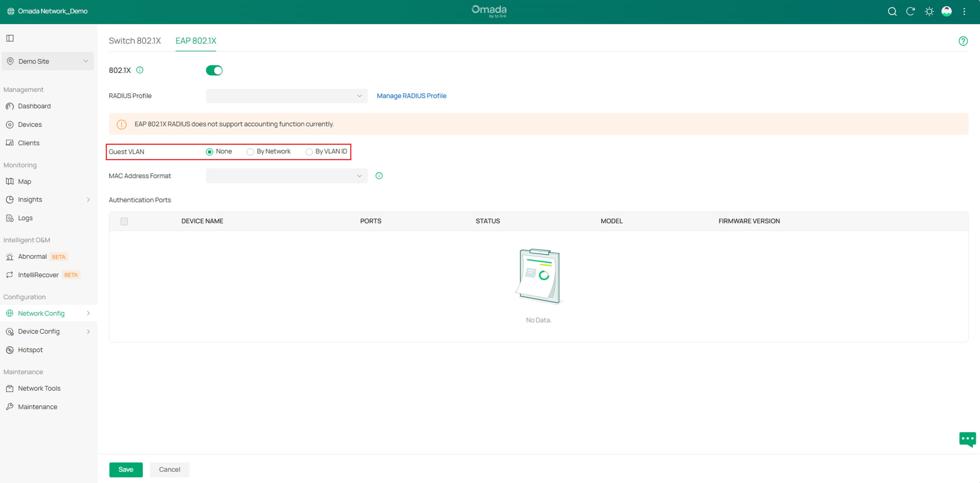Screen dimensions: 980x483
Task: Click the Insights pie chart icon
Action: 10,199
